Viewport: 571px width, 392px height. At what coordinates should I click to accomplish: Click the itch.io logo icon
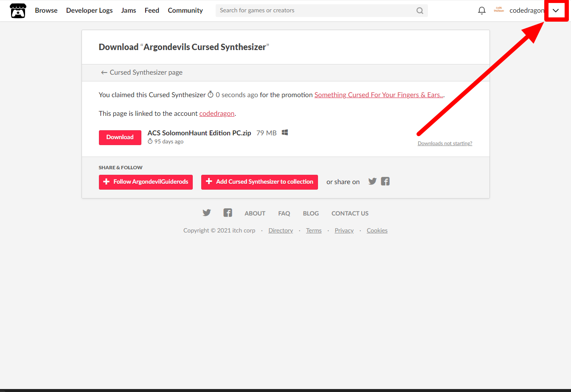pos(18,11)
